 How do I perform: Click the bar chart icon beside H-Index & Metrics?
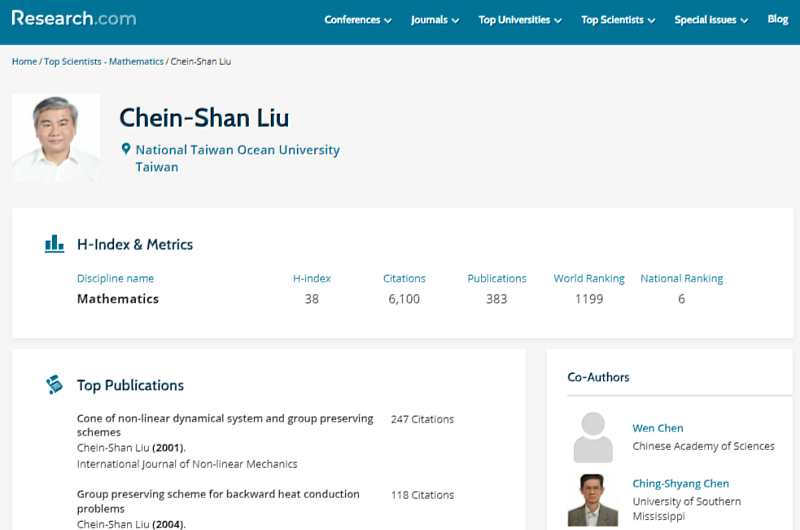(x=55, y=244)
